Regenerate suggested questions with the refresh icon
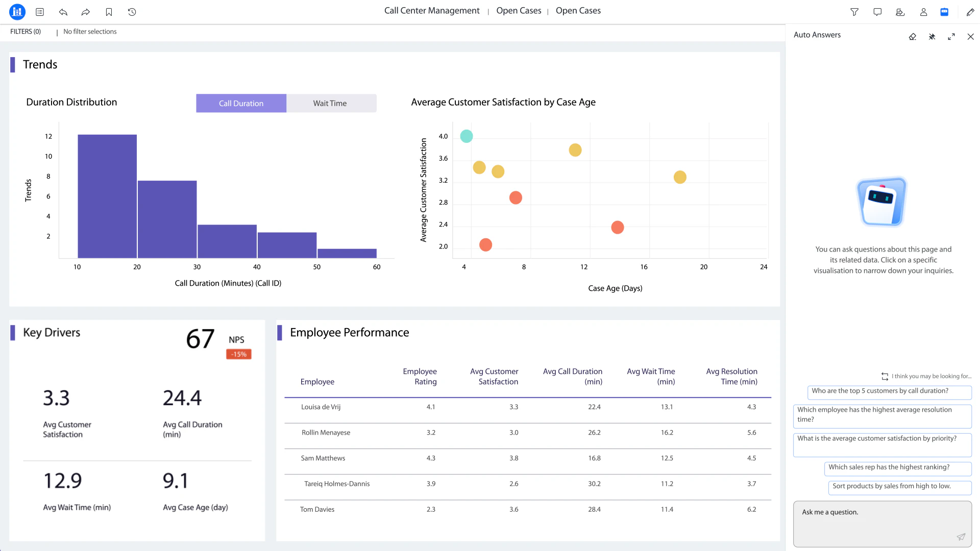This screenshot has width=980, height=551. tap(885, 376)
